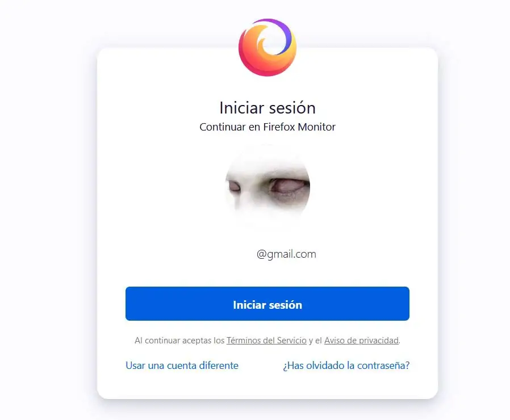This screenshot has width=510, height=420.
Task: Click the word diferente in account link
Action: click(219, 366)
